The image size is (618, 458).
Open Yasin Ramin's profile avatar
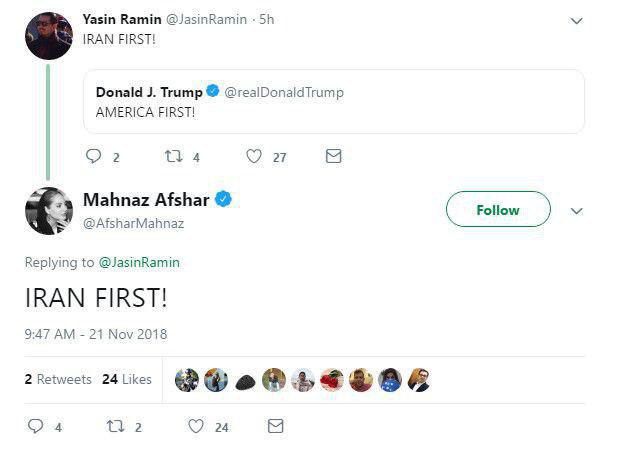48,36
